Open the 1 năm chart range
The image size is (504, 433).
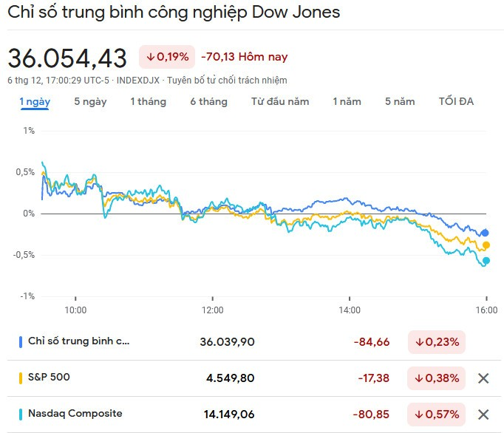point(347,102)
